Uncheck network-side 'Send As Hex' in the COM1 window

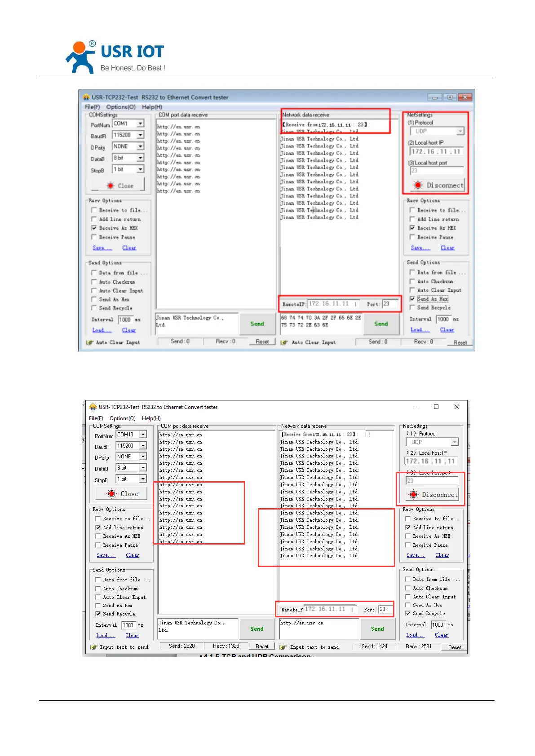(412, 299)
